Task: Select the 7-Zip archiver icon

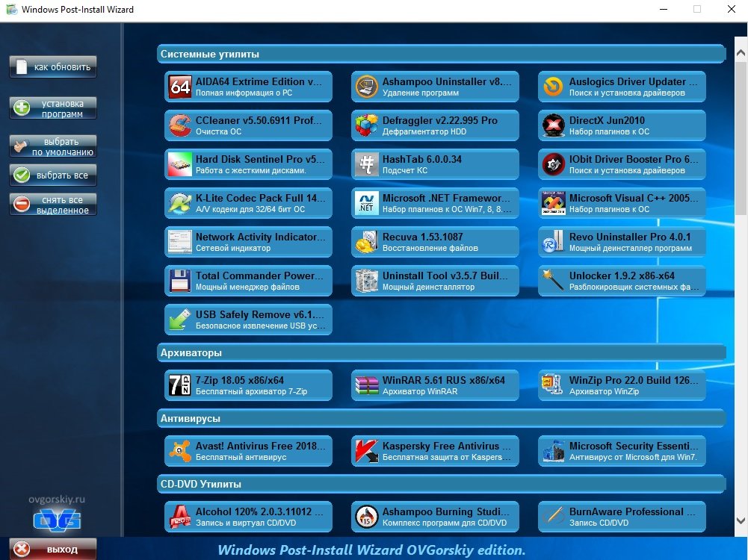Action: (180, 385)
